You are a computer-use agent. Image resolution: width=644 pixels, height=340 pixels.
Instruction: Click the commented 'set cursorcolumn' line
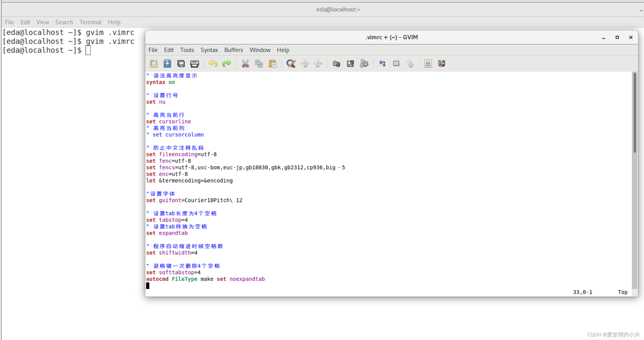pos(175,135)
